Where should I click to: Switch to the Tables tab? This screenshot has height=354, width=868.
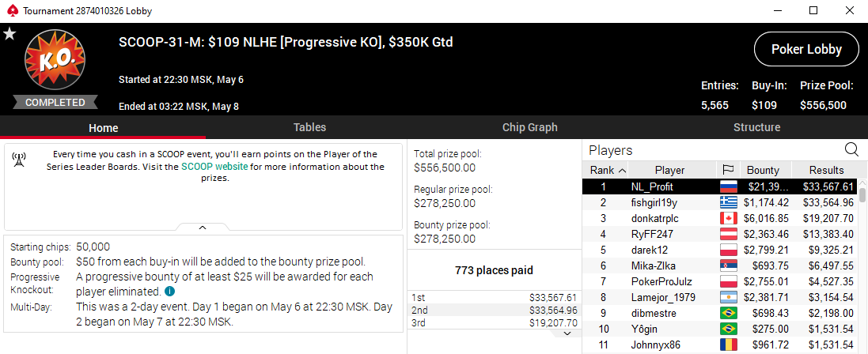click(x=309, y=127)
